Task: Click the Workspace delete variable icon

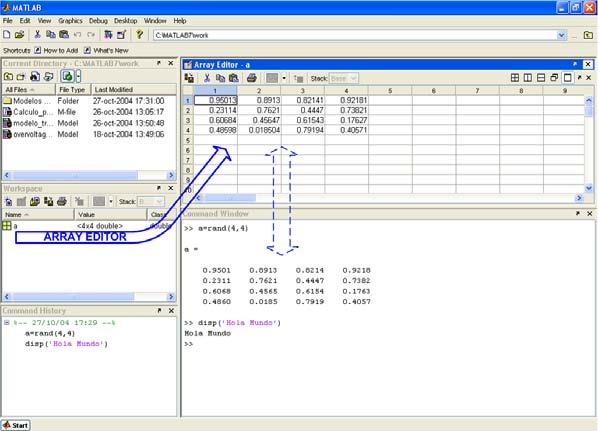Action: tap(79, 201)
